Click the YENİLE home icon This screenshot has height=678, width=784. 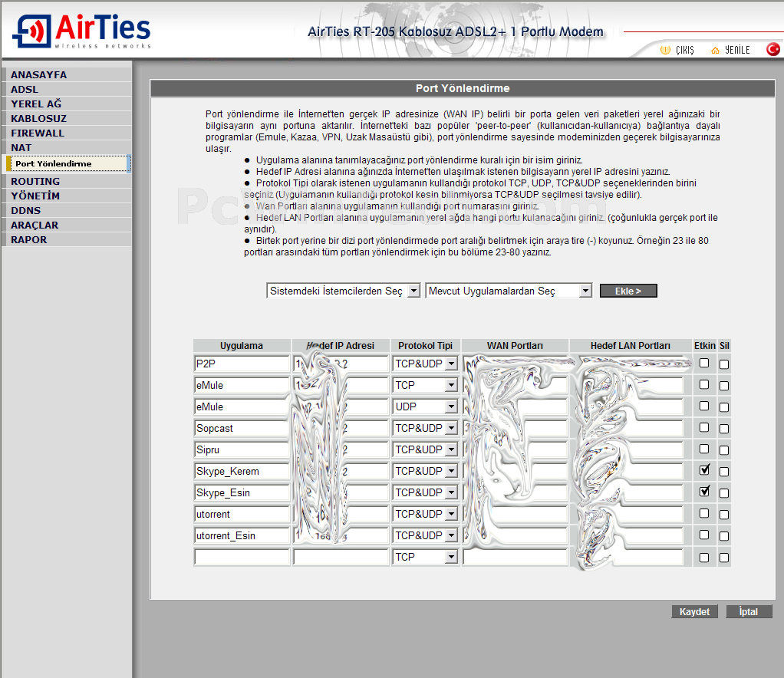pyautogui.click(x=715, y=50)
